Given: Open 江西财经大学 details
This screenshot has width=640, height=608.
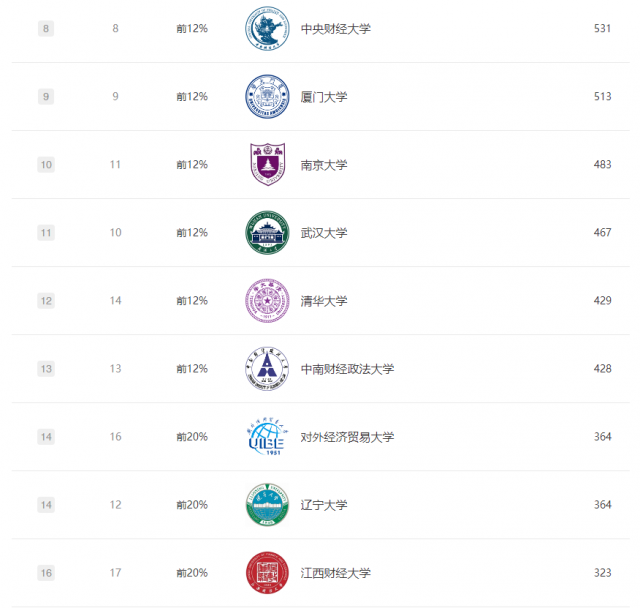Looking at the screenshot, I should [x=335, y=573].
